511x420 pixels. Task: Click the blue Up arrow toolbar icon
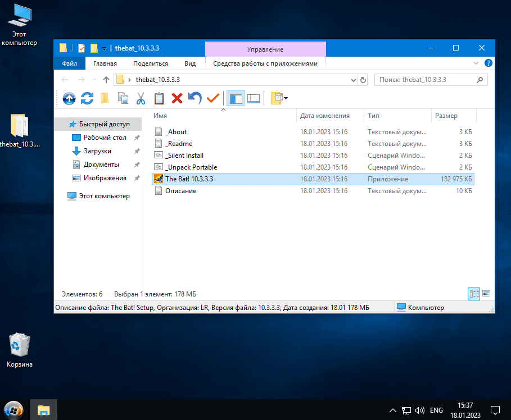click(x=69, y=98)
